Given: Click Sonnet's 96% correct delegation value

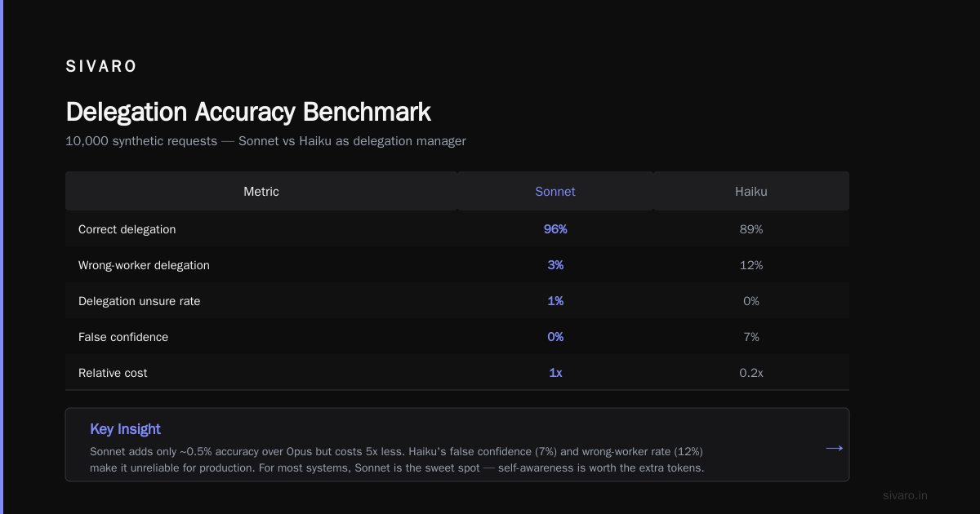Looking at the screenshot, I should tap(555, 229).
